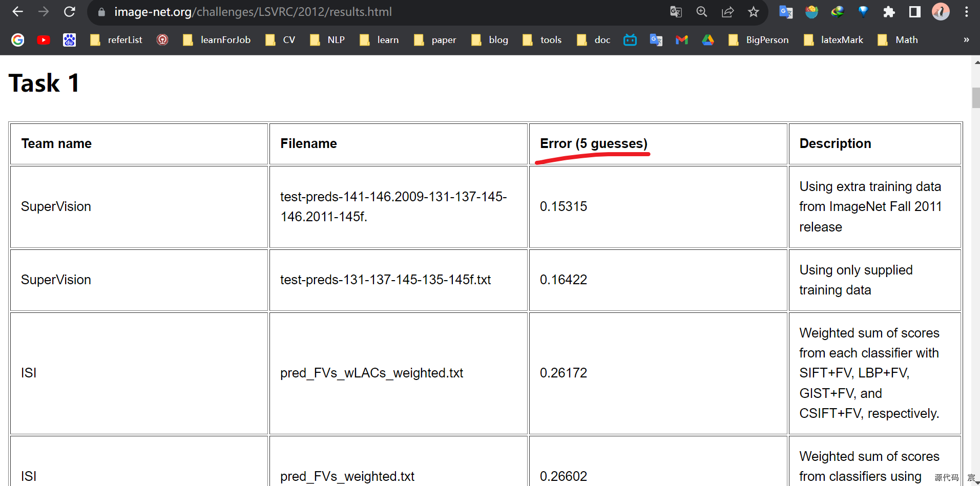Click filename test-preds-131-137-145-135-145f.txt
980x486 pixels.
(x=385, y=280)
